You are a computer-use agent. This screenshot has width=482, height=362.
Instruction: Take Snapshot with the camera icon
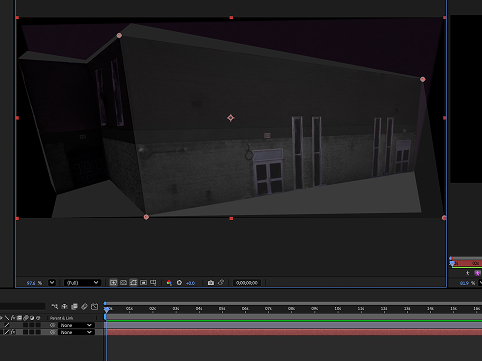(211, 283)
